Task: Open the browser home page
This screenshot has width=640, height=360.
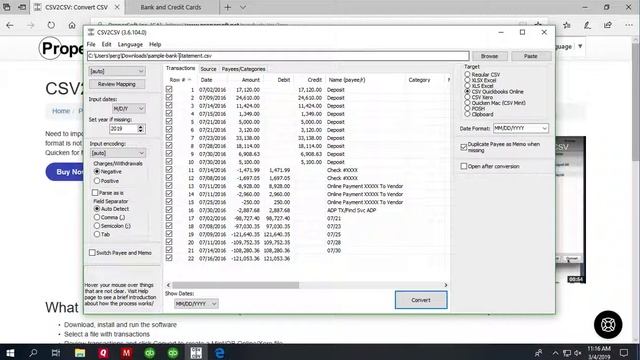Action: tap(72, 25)
